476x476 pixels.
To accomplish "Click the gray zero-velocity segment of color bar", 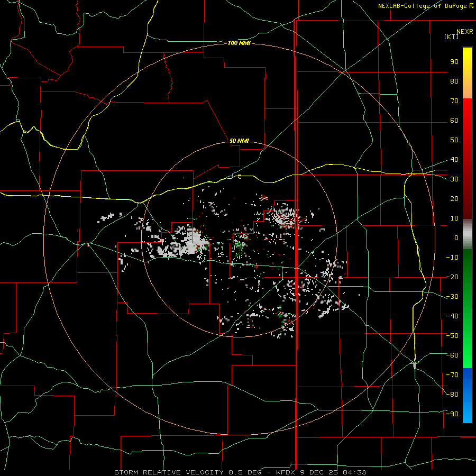I will 467,234.
